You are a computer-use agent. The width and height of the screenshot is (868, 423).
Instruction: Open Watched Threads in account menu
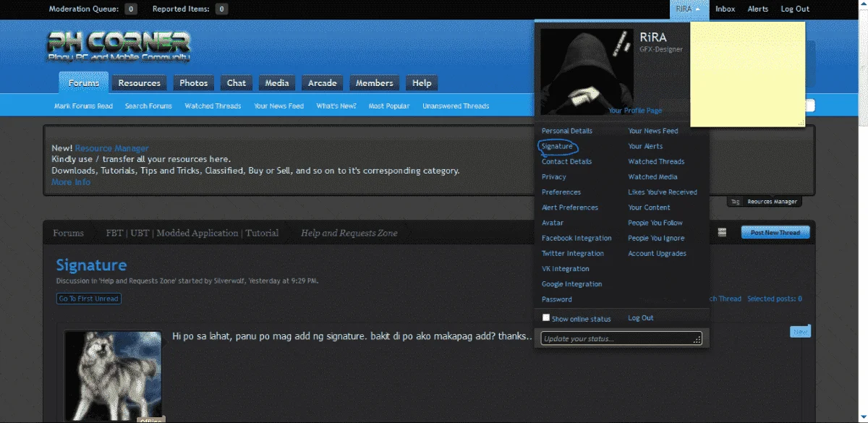(656, 161)
